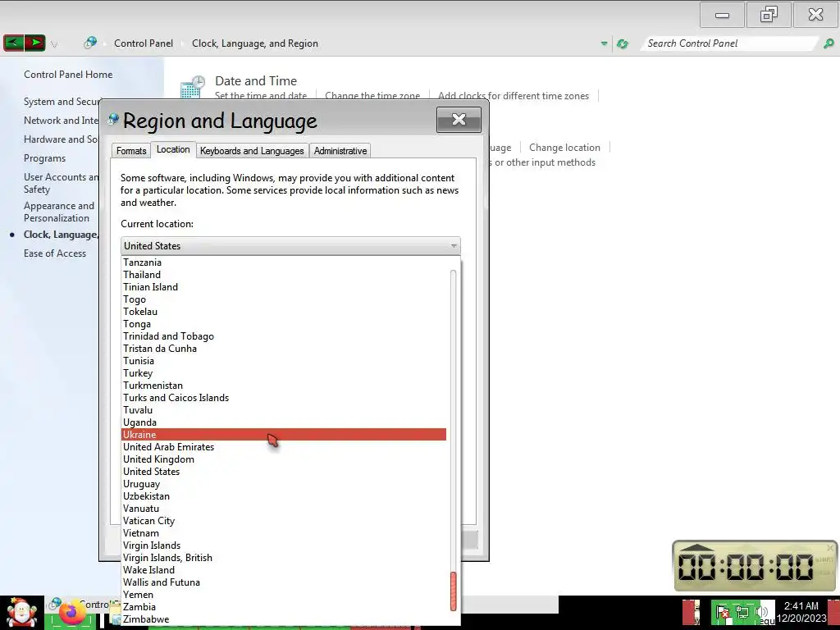Image resolution: width=840 pixels, height=630 pixels.
Task: Click Date and Time calendar icon
Action: tap(192, 87)
